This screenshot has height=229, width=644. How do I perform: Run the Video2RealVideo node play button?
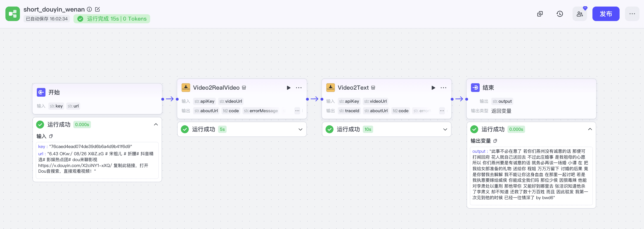pos(289,88)
